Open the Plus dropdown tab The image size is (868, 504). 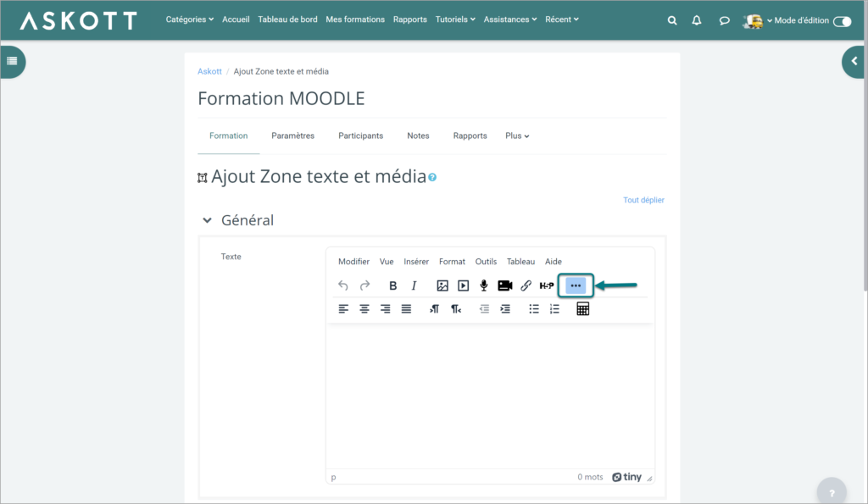[x=517, y=136]
